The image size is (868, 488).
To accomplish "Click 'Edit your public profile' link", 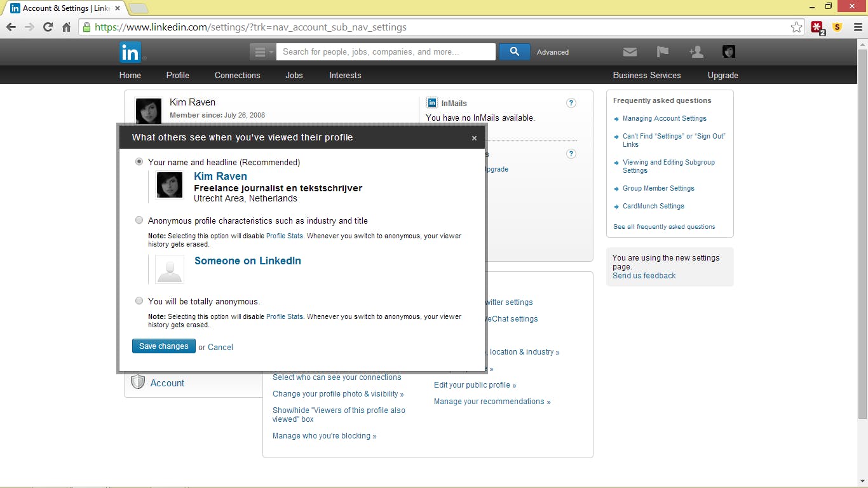I will pyautogui.click(x=475, y=385).
